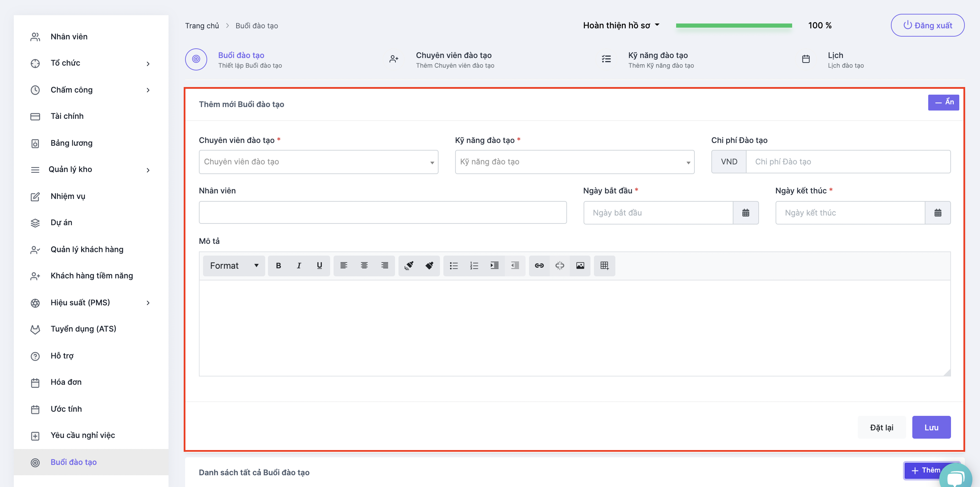The height and width of the screenshot is (487, 980).
Task: Expand the Hoàn thiện hồ sơ dropdown
Action: point(621,26)
